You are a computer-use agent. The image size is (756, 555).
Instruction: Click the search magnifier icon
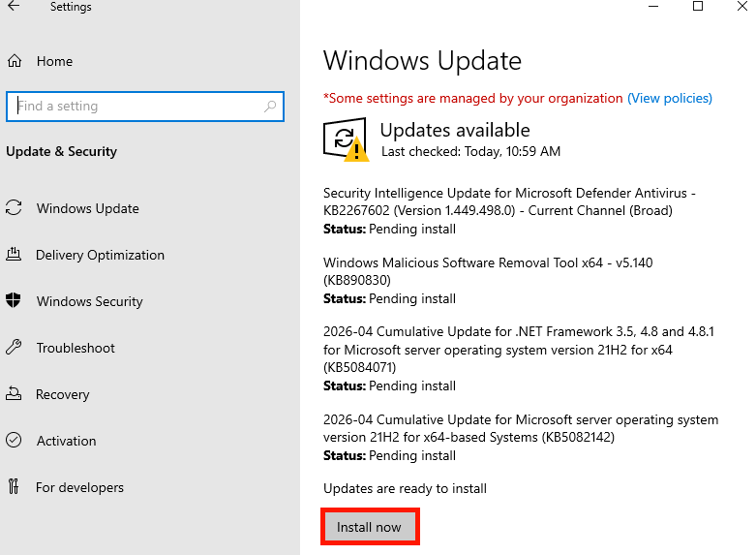[270, 106]
